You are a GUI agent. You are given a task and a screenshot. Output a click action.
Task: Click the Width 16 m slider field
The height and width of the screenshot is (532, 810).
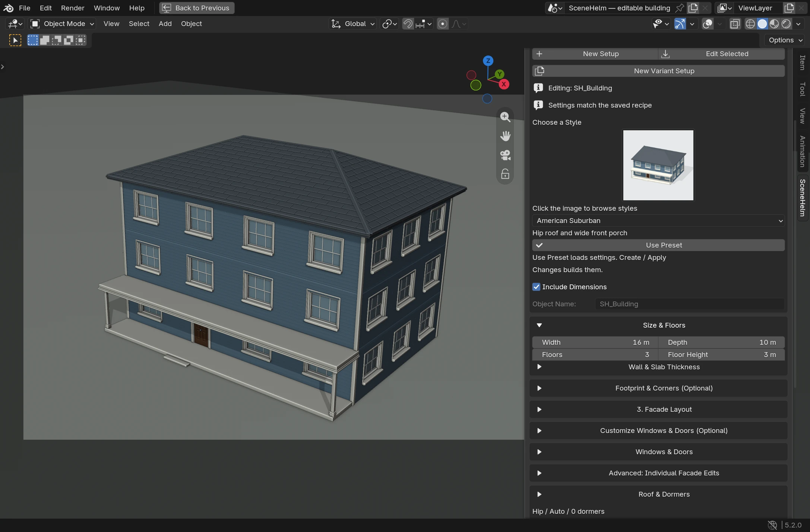[x=595, y=343]
